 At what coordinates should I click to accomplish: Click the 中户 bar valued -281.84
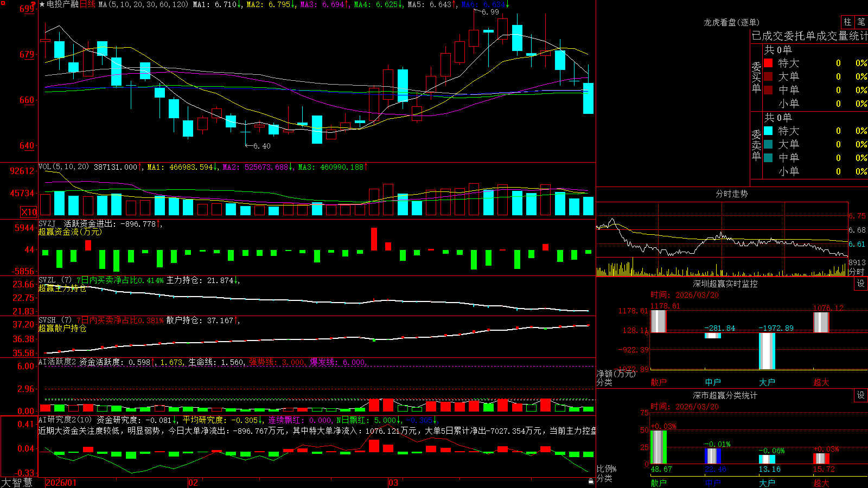(x=712, y=336)
